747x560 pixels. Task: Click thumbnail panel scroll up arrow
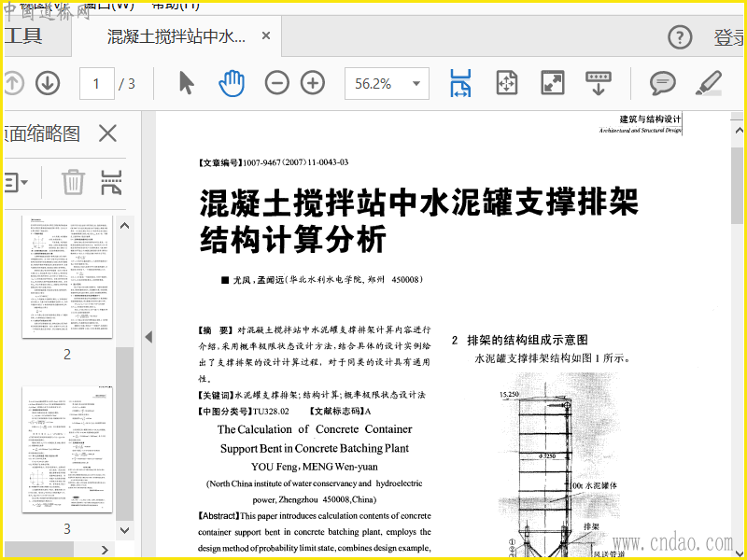coord(125,226)
